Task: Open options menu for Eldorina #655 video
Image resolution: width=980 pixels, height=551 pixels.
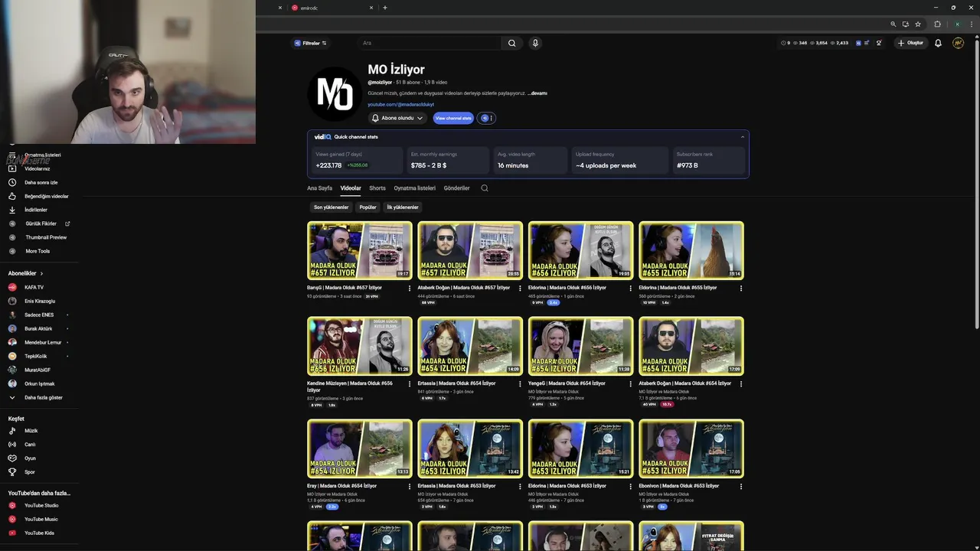Action: point(741,289)
